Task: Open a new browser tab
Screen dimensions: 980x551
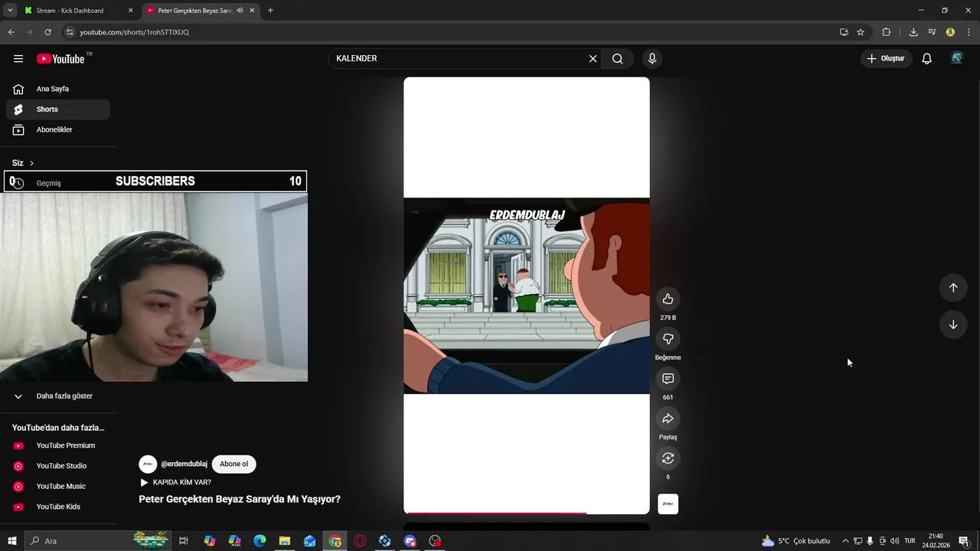Action: (270, 11)
